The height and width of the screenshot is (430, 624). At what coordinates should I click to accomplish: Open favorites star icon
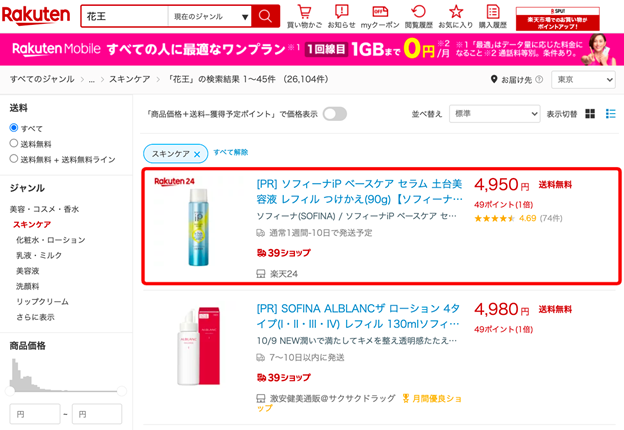(456, 14)
